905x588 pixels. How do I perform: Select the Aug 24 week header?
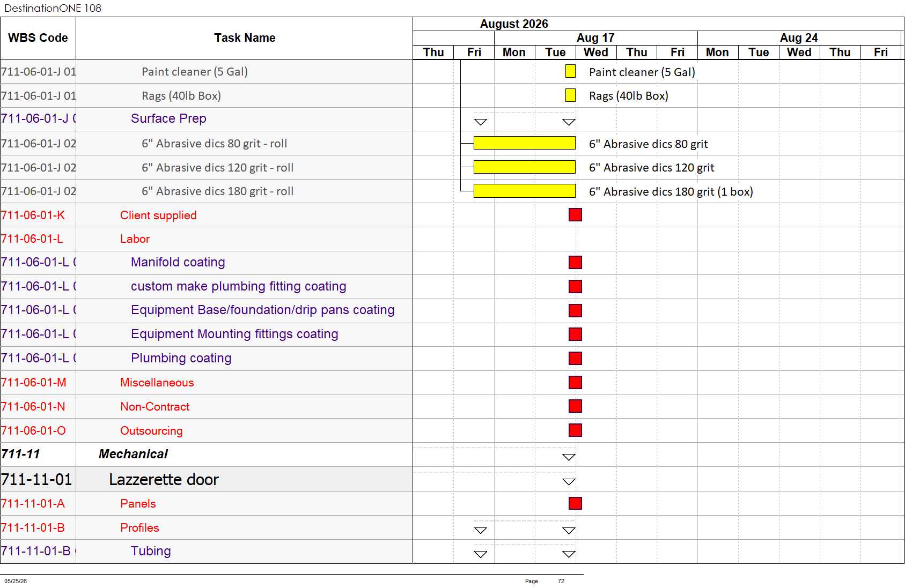pyautogui.click(x=799, y=38)
